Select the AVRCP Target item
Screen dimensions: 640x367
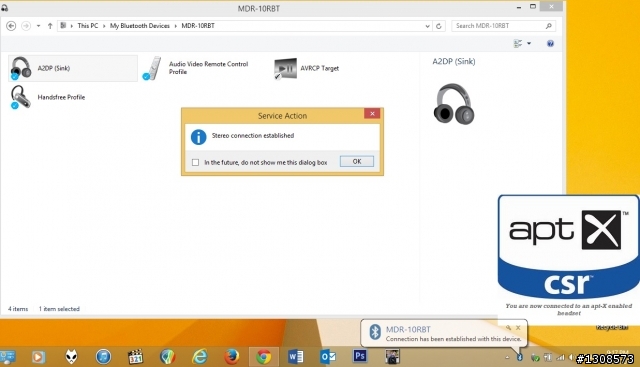(x=307, y=68)
